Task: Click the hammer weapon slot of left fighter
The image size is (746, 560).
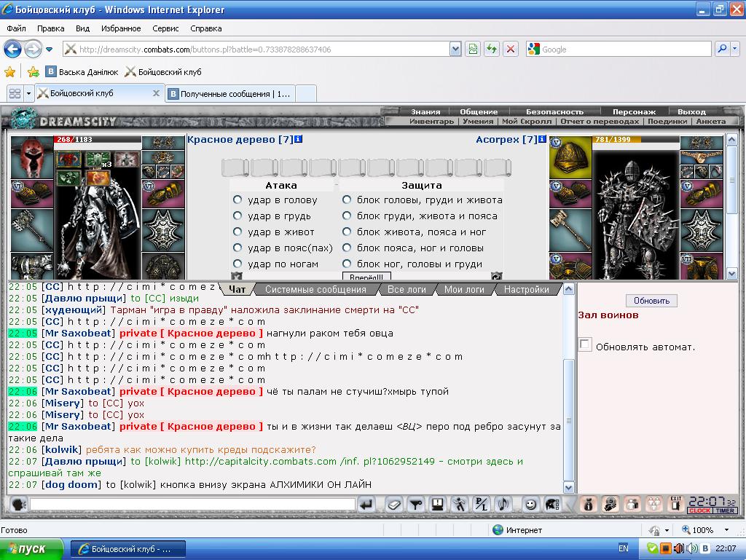Action: 32,231
